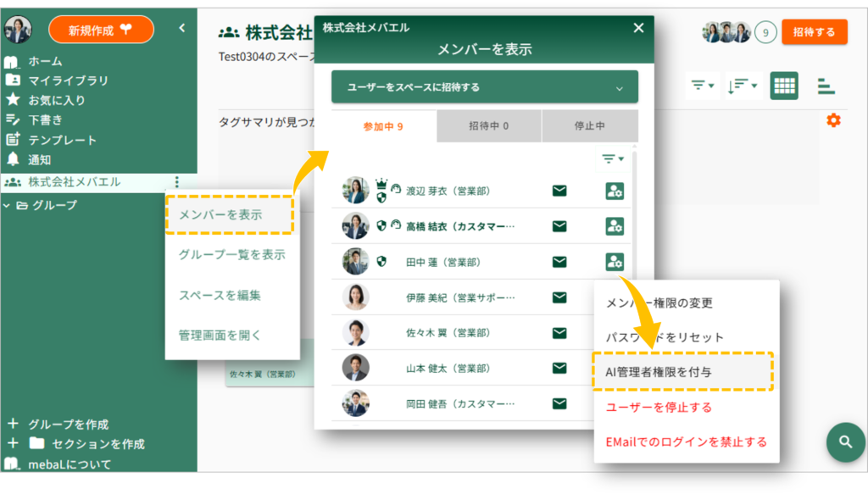868x494 pixels.
Task: Click the 通知 bell icon
Action: (13, 159)
